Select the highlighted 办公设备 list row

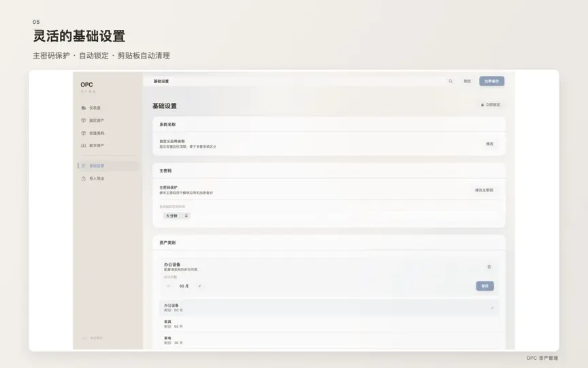point(329,307)
